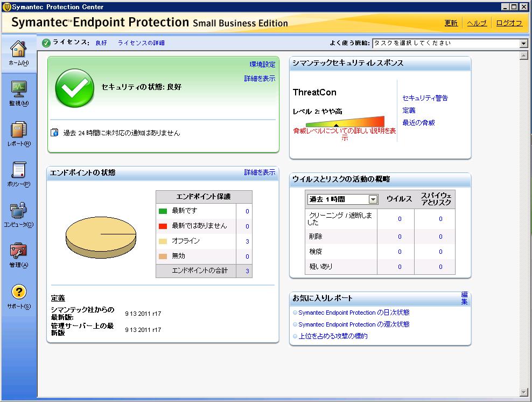Click virus count in クリーニング / 遮断 row
Screen dimensions: 532x402
[400, 219]
